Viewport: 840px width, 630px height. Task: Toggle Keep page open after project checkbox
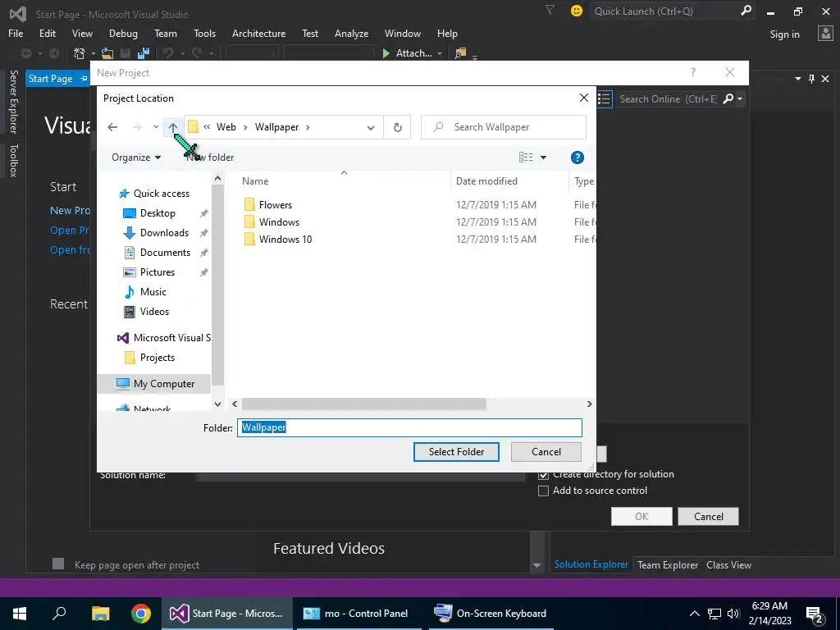point(58,564)
